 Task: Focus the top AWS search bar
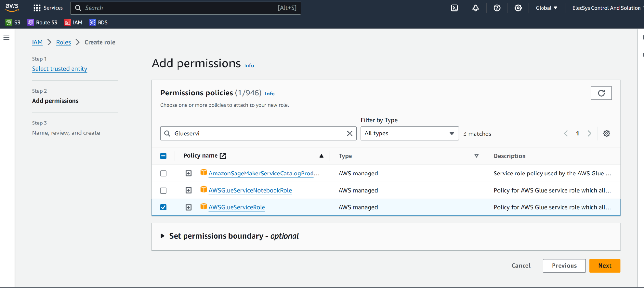coord(185,8)
